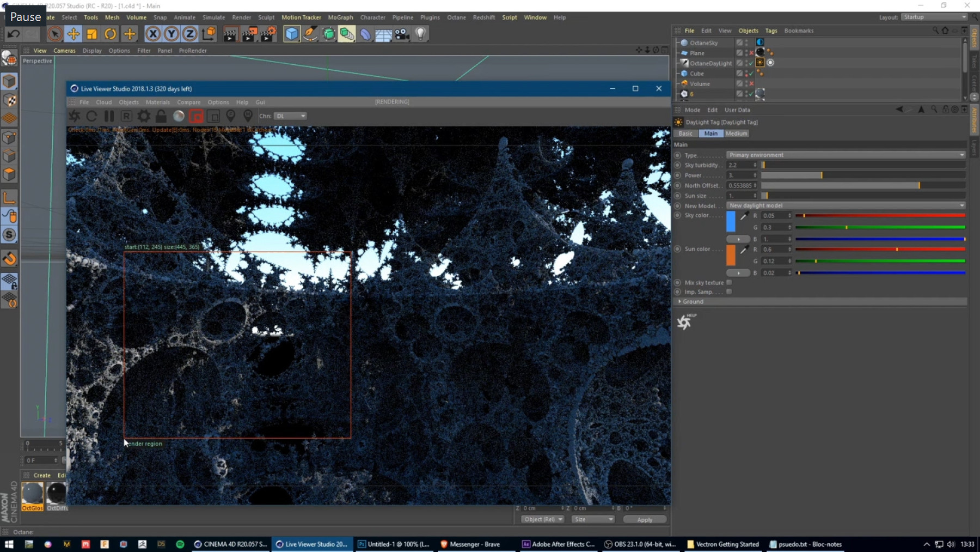The image size is (980, 552).
Task: Click the blue Sky color swatch
Action: 732,221
